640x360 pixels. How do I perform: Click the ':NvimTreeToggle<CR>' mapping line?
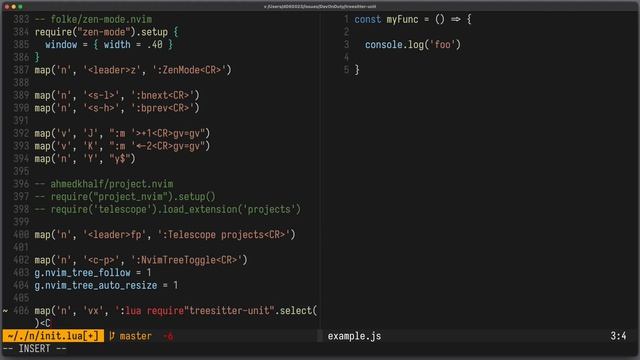(141, 260)
